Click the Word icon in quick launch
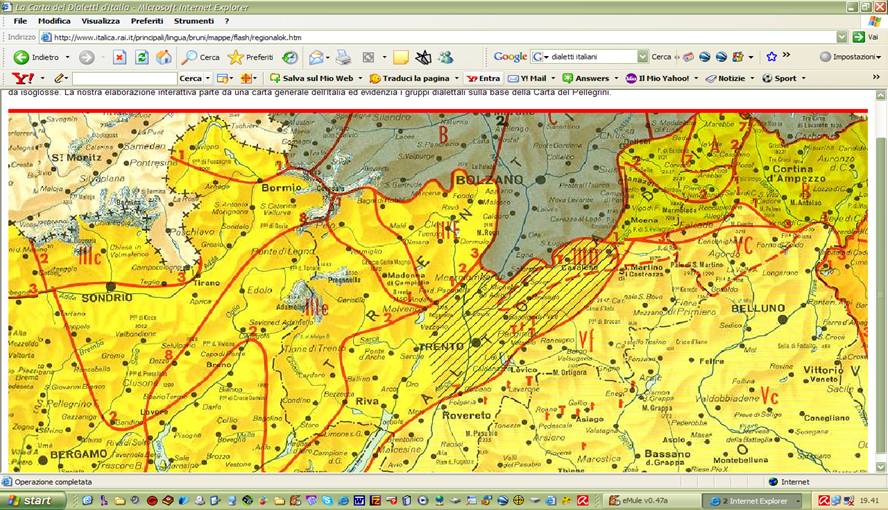The height and width of the screenshot is (510, 888). [x=360, y=501]
